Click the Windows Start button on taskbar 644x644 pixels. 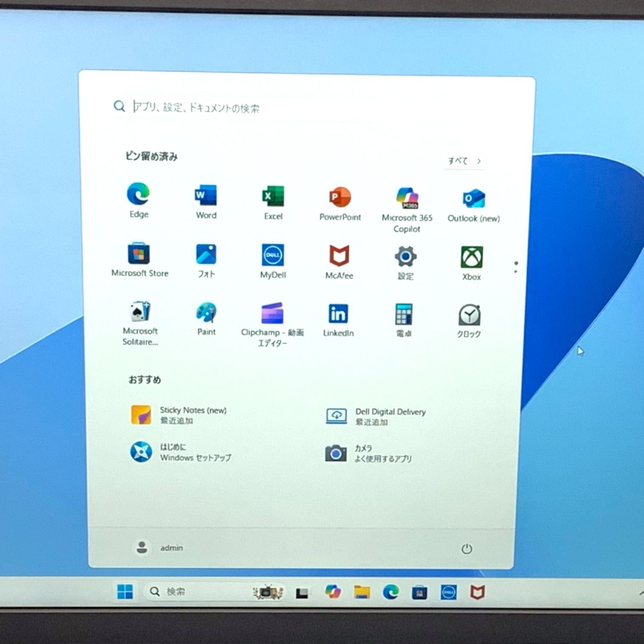click(125, 591)
